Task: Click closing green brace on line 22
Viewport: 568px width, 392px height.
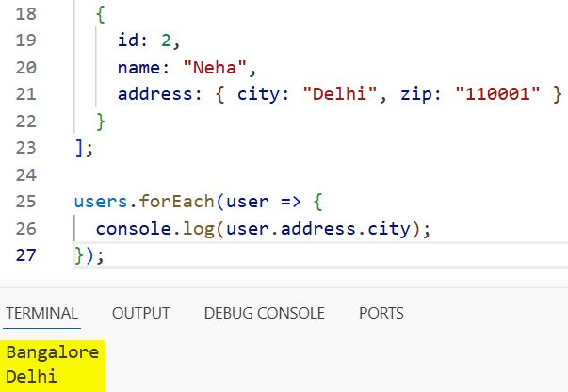Action: coord(101,122)
